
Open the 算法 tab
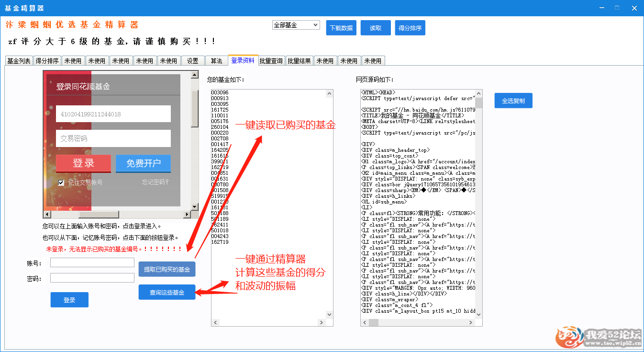click(217, 61)
